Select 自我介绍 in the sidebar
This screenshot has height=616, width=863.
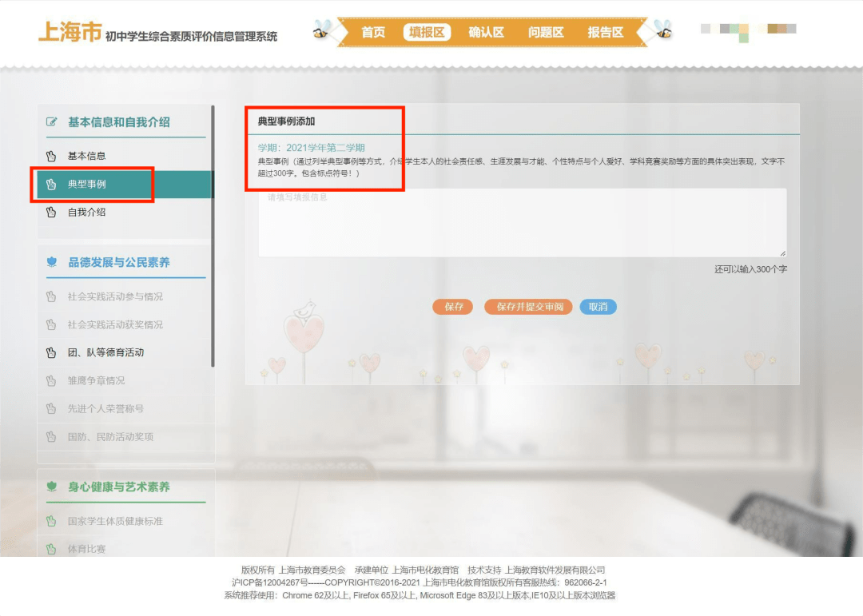86,213
